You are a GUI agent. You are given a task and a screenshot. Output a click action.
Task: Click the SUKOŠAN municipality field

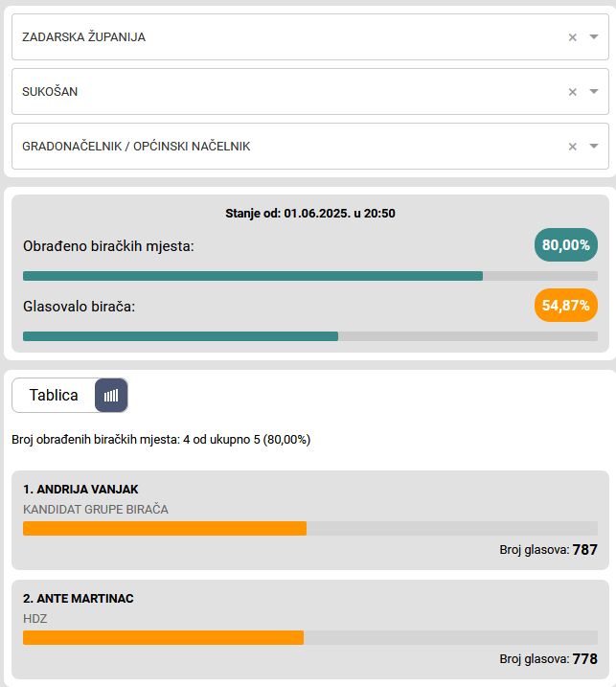click(x=287, y=92)
